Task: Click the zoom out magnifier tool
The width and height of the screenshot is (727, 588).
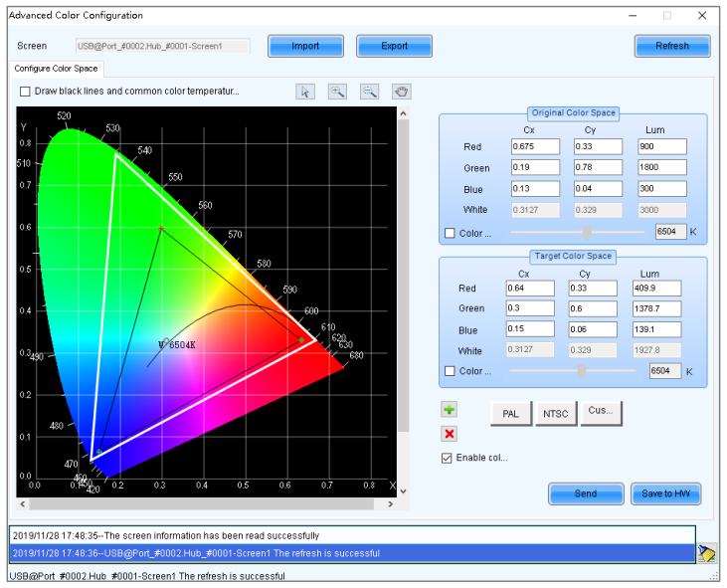Action: coord(369,92)
